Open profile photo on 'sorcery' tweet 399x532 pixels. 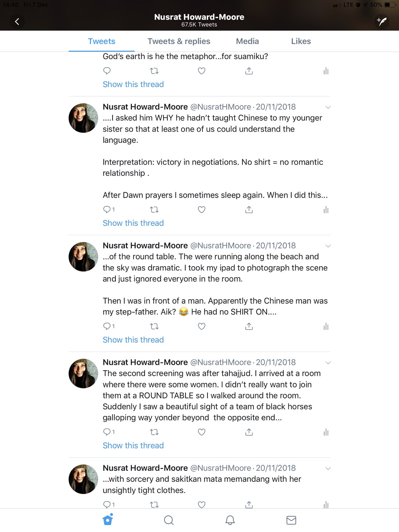coord(83,479)
